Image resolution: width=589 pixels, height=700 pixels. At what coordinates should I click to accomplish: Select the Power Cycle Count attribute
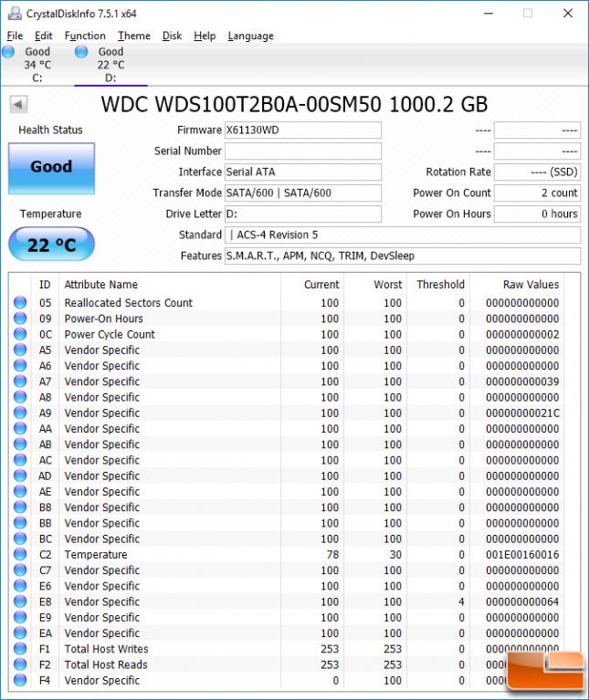click(286, 334)
